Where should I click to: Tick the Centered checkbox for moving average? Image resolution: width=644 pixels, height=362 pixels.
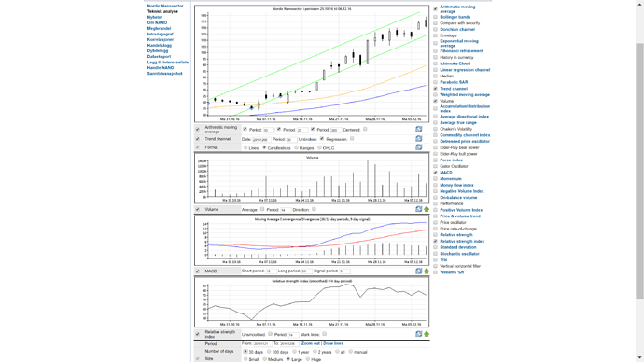(365, 129)
